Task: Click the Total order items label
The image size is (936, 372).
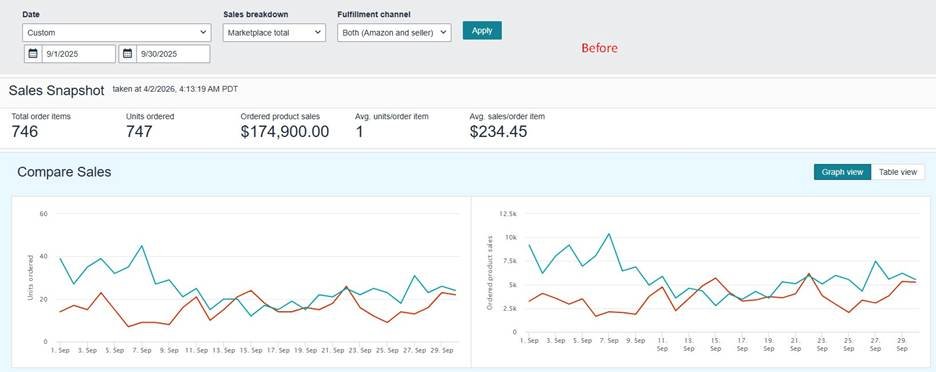Action: click(x=41, y=116)
